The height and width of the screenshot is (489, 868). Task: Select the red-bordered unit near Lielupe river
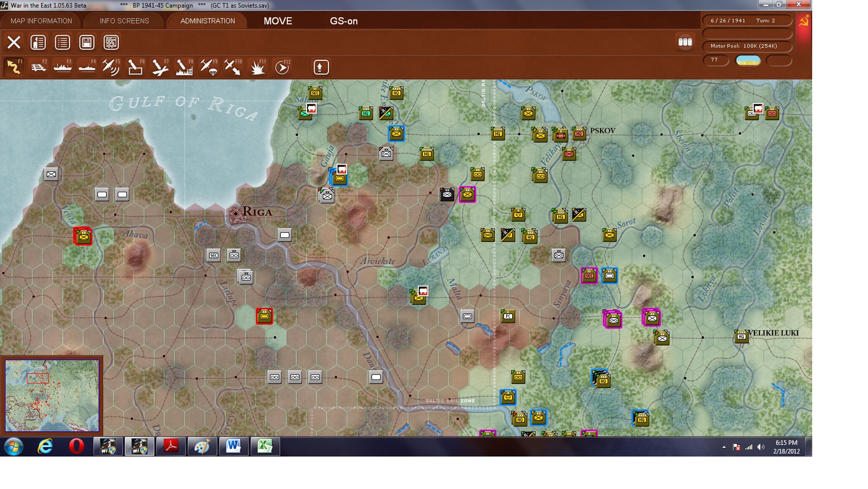[x=264, y=316]
